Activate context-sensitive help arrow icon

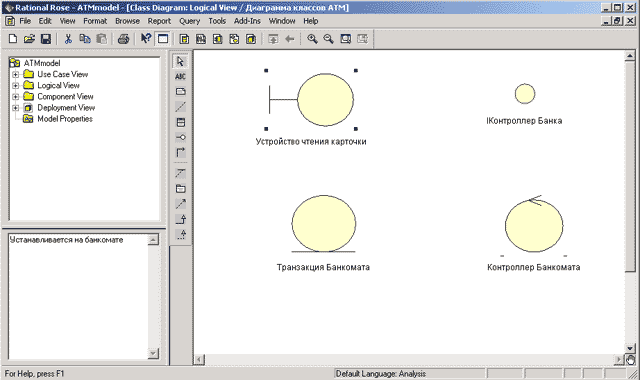click(x=146, y=39)
